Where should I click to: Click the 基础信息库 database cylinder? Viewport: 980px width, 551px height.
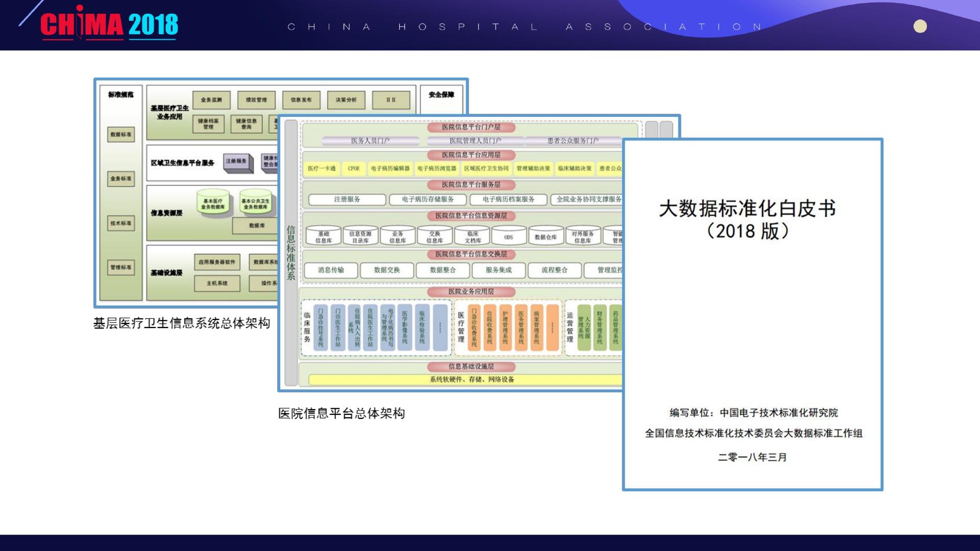323,236
